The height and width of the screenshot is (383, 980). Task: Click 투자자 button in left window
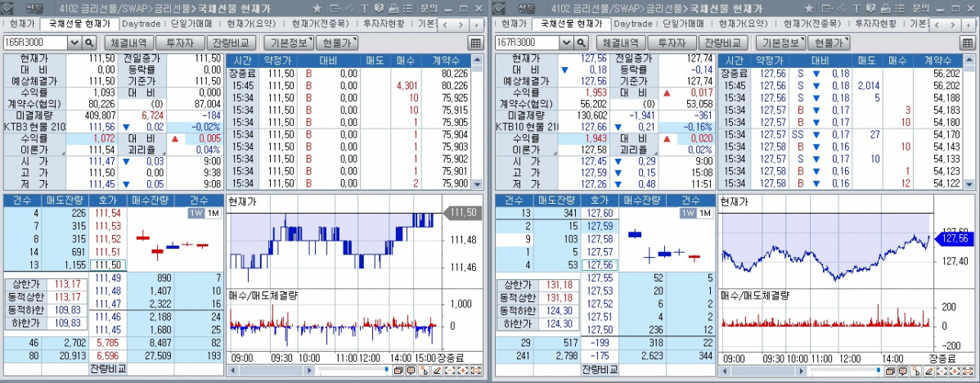point(179,43)
